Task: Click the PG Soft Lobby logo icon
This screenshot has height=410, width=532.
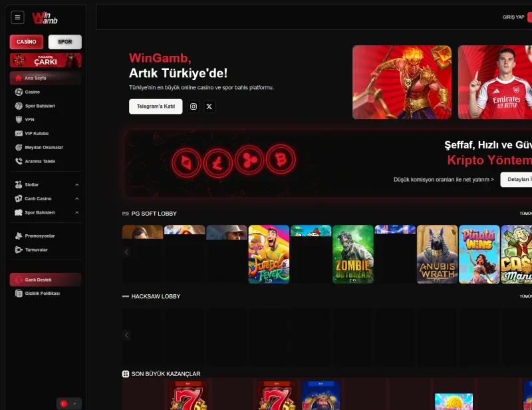Action: click(126, 214)
